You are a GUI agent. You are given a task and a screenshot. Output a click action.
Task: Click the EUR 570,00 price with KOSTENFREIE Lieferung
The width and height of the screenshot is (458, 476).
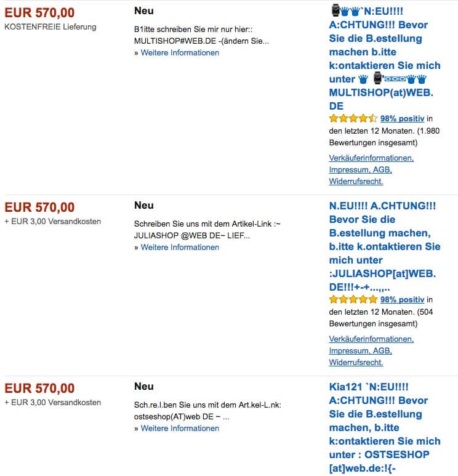point(39,13)
